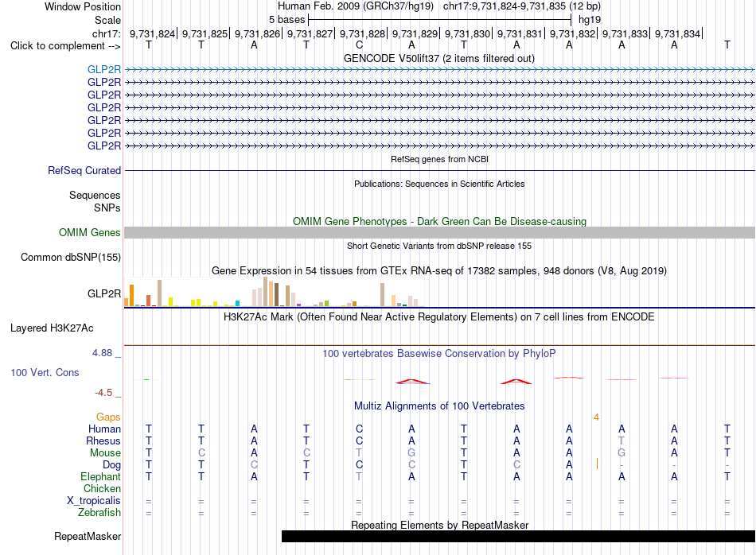Click the Chicken species label
The image size is (756, 555).
click(102, 488)
